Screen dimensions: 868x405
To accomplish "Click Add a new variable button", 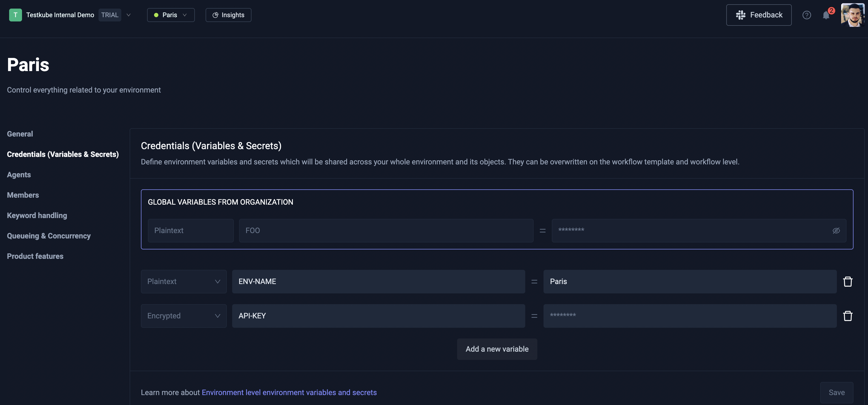I will click(x=497, y=349).
